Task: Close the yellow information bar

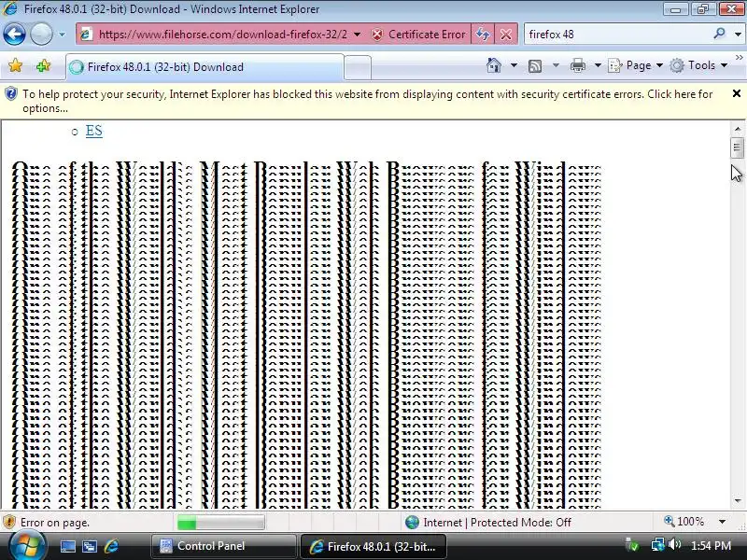Action: (x=736, y=93)
